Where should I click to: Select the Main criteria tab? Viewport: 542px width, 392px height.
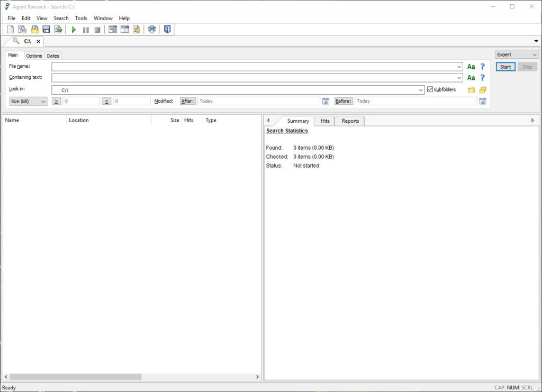13,55
